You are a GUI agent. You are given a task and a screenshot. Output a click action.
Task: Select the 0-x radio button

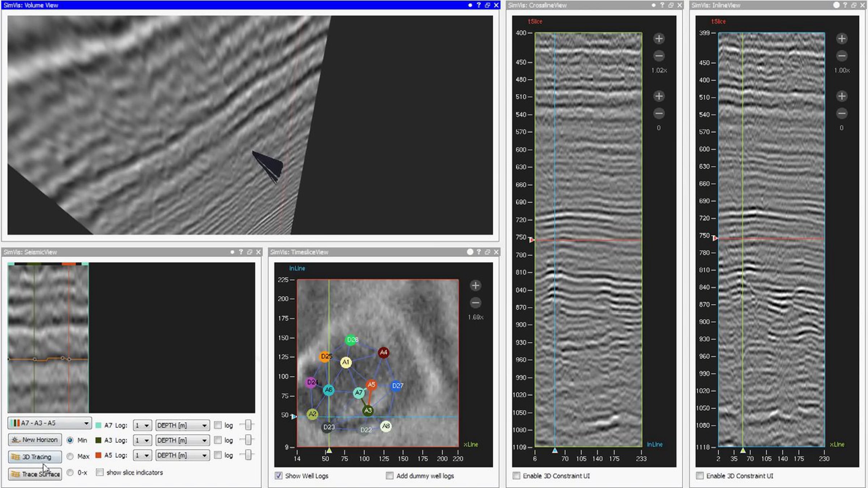coord(70,472)
